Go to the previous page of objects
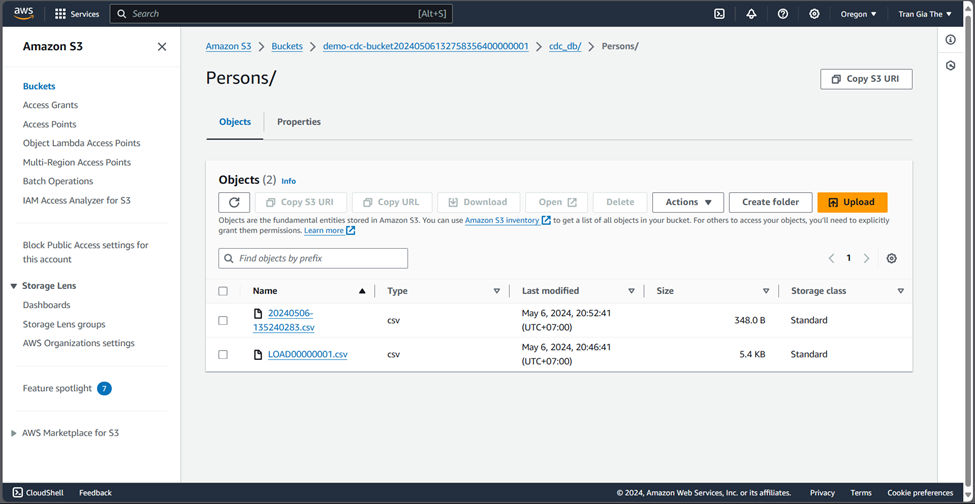The width and height of the screenshot is (975, 504). point(831,259)
